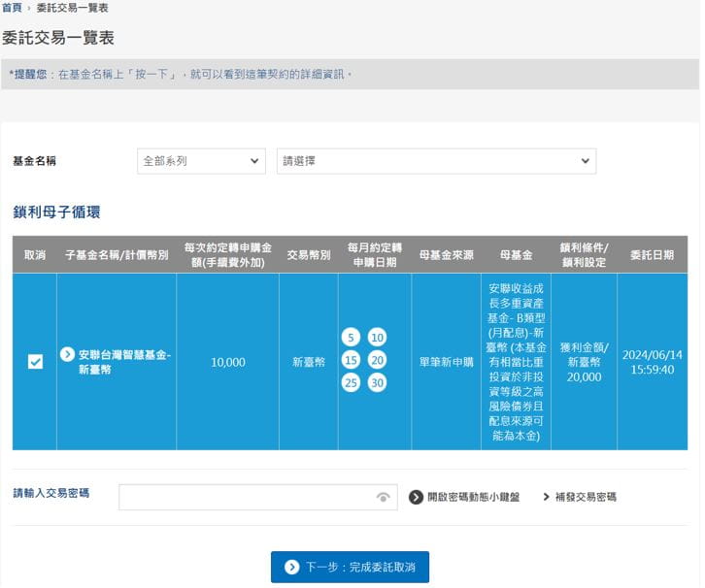Open the 全部系列 dropdown
This screenshot has width=705, height=588.
[201, 161]
